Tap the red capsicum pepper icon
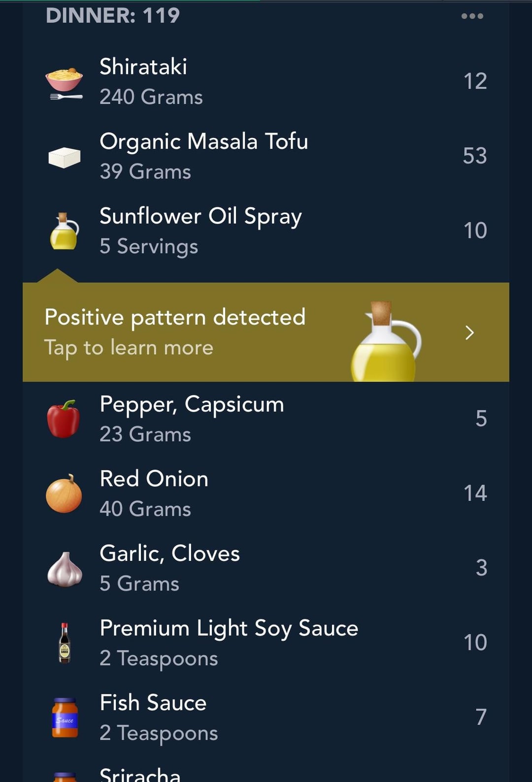Image resolution: width=532 pixels, height=782 pixels. point(64,419)
